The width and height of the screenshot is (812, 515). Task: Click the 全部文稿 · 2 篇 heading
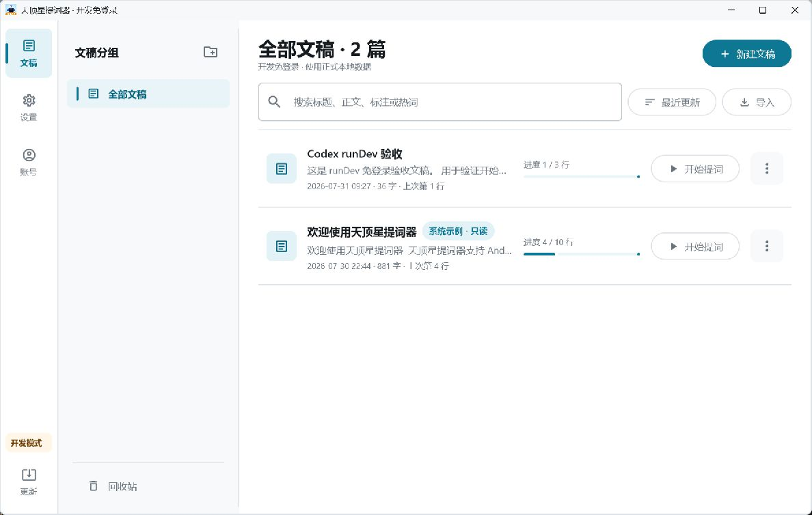coord(322,50)
